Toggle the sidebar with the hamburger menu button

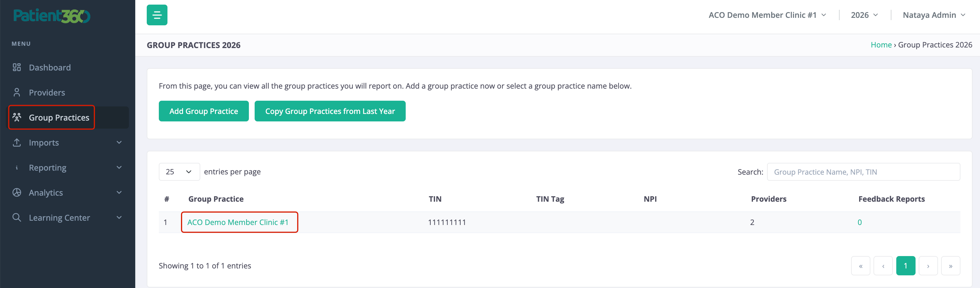tap(157, 15)
